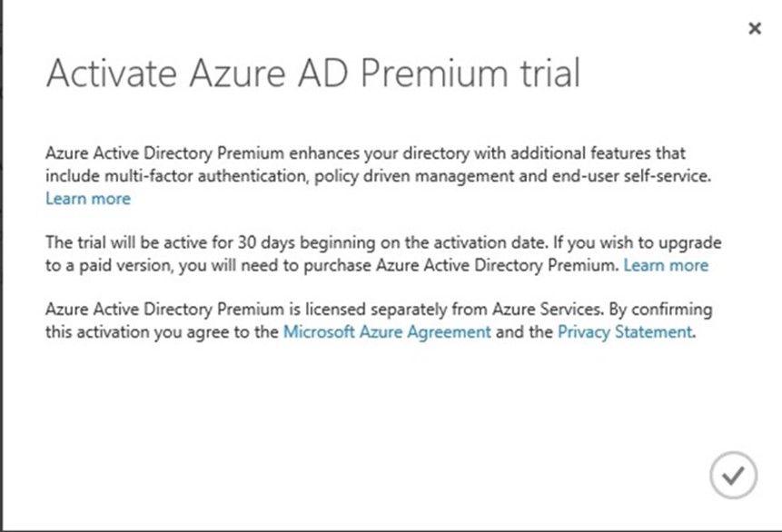Click the paragraph about licensing separately from Azure Services
Screen dimensions: 782x532
click(379, 320)
